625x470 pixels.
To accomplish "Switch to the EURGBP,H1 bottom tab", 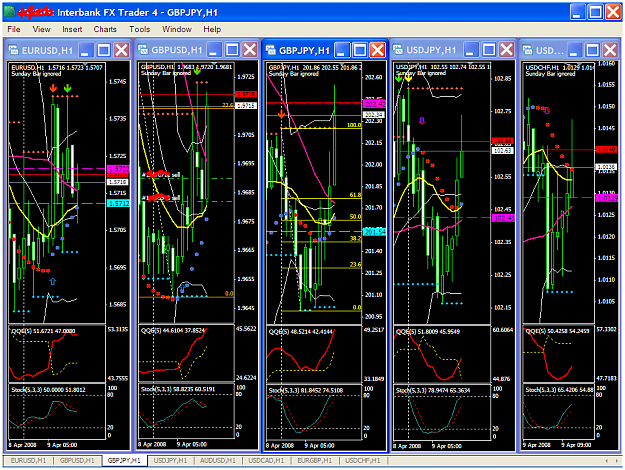I will tap(314, 460).
